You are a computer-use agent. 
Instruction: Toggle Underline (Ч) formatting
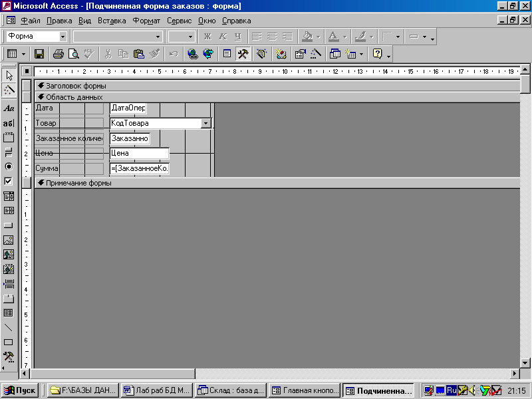pos(238,37)
